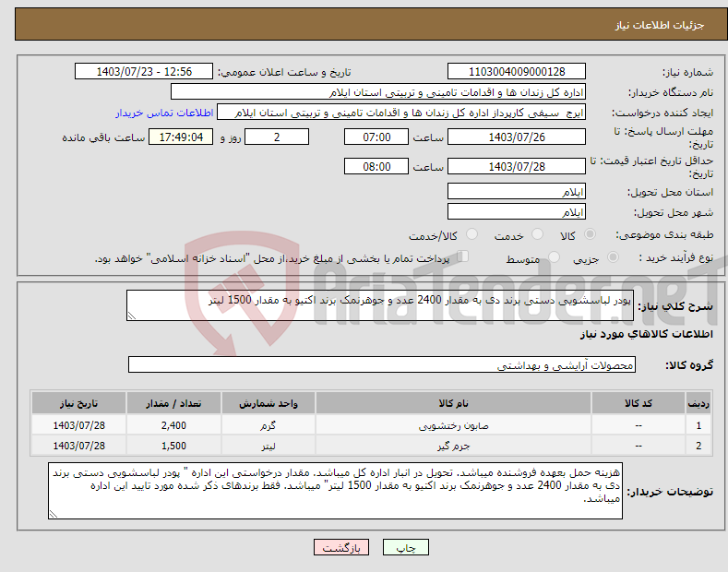Click the نام کالا column header
The height and width of the screenshot is (572, 728).
[x=453, y=403]
